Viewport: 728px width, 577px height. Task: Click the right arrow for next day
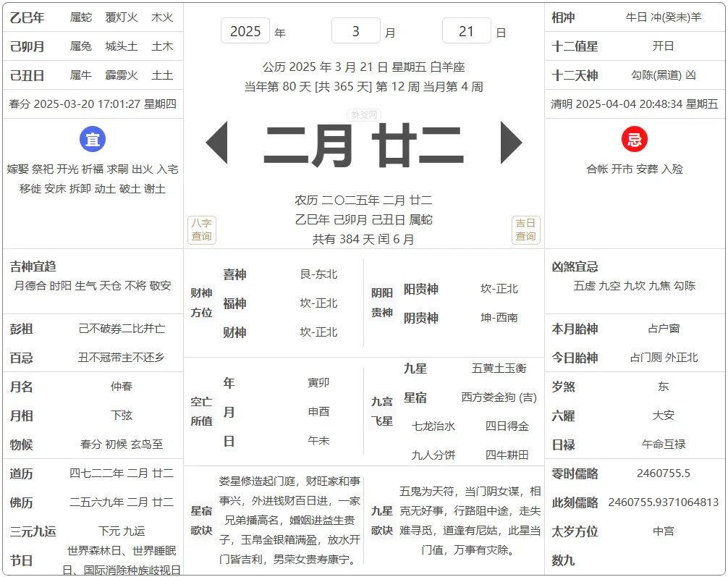coord(511,143)
